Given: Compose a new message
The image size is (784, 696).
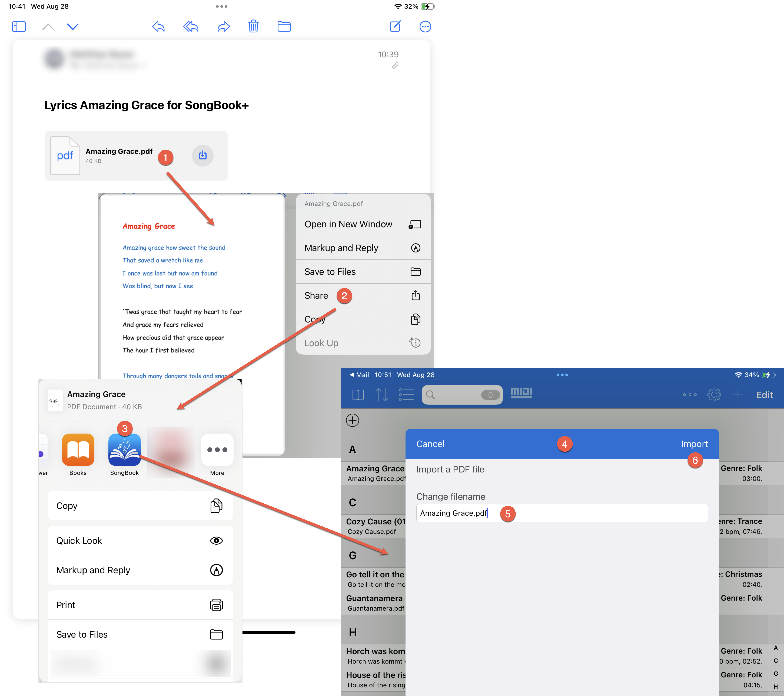Looking at the screenshot, I should click(x=395, y=26).
